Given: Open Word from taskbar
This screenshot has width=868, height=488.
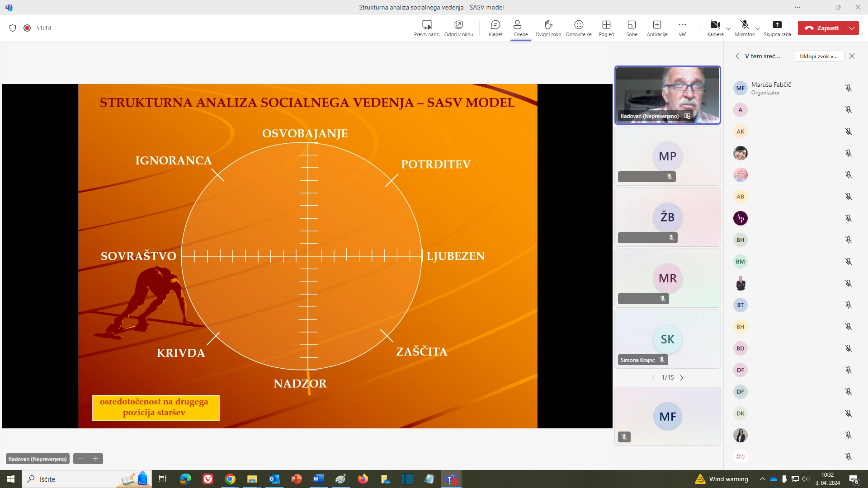Looking at the screenshot, I should coord(319,479).
